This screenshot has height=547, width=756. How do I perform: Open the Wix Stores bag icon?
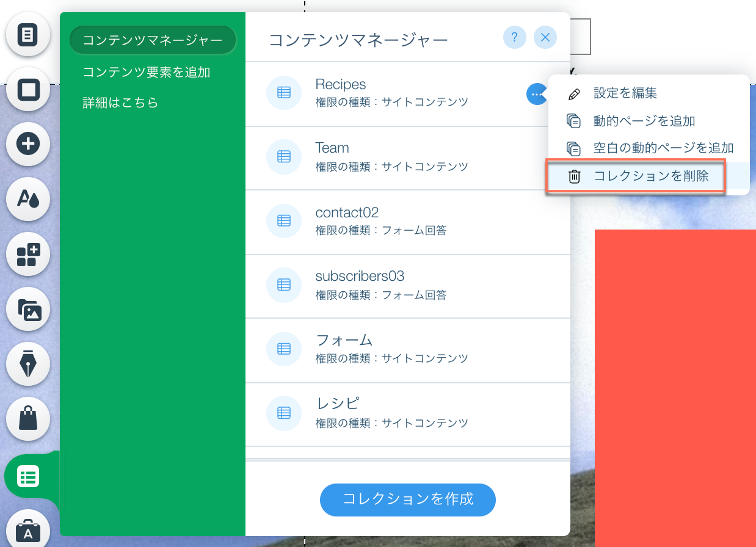click(x=28, y=419)
